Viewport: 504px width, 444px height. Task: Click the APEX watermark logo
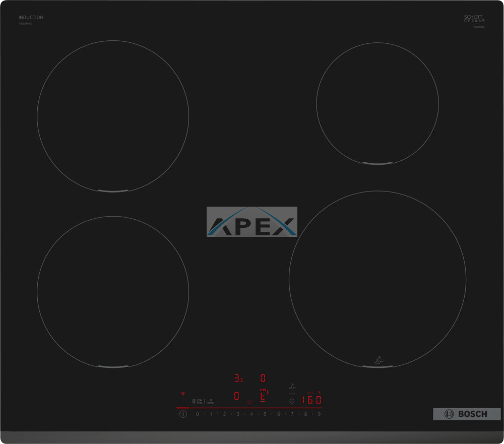(251, 222)
